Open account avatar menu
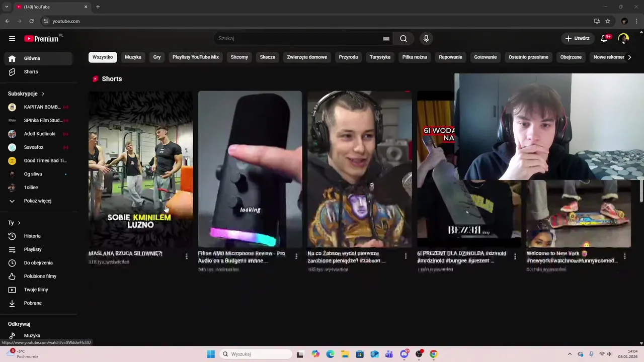Screen dimensions: 644x362 pyautogui.click(x=623, y=39)
